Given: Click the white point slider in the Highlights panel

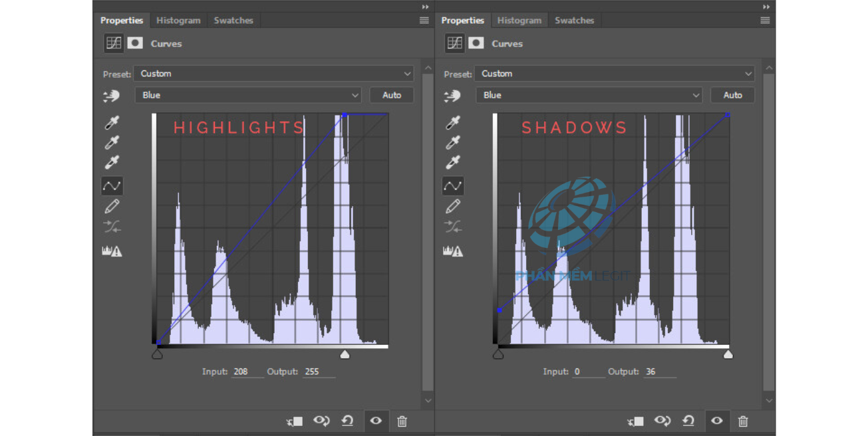Looking at the screenshot, I should point(345,354).
